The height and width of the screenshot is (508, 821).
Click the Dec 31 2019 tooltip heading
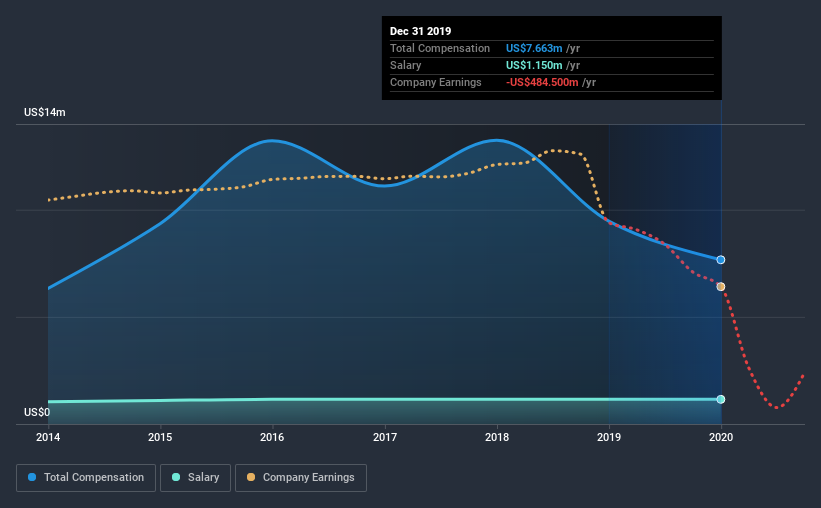[x=420, y=31]
